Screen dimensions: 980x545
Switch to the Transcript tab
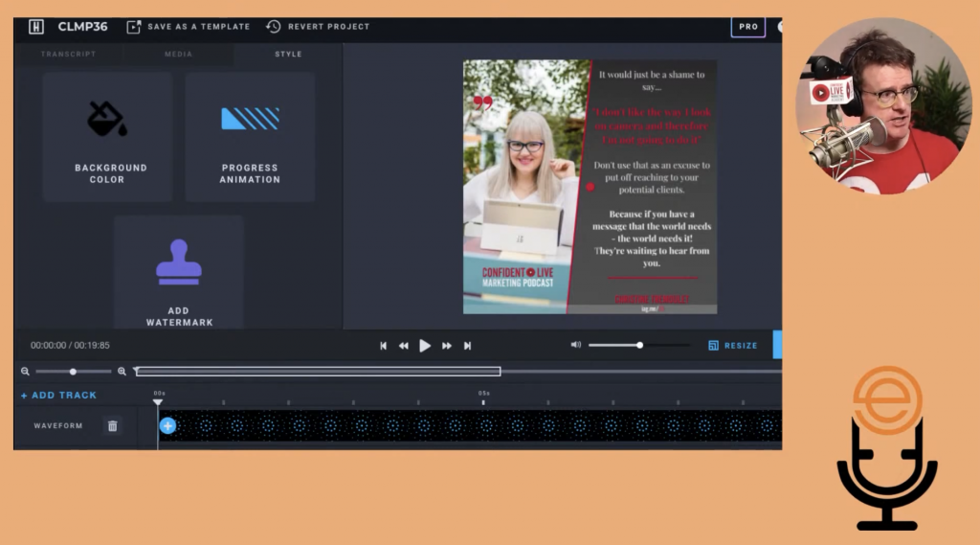[69, 54]
